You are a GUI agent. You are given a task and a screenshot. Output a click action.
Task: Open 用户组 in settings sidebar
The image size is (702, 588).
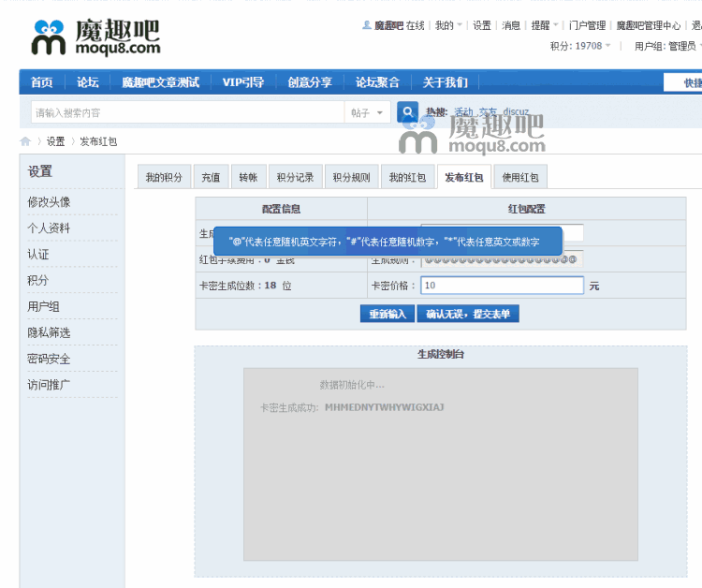[44, 306]
